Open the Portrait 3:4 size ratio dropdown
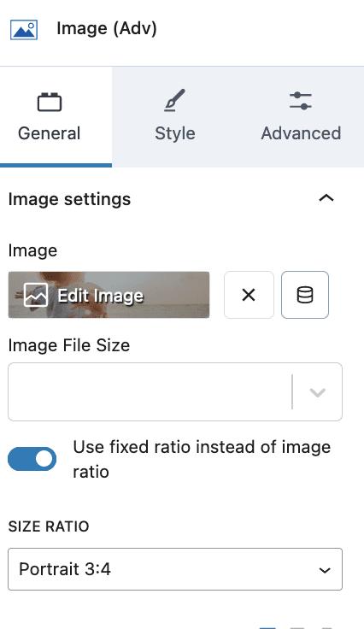 (175, 569)
